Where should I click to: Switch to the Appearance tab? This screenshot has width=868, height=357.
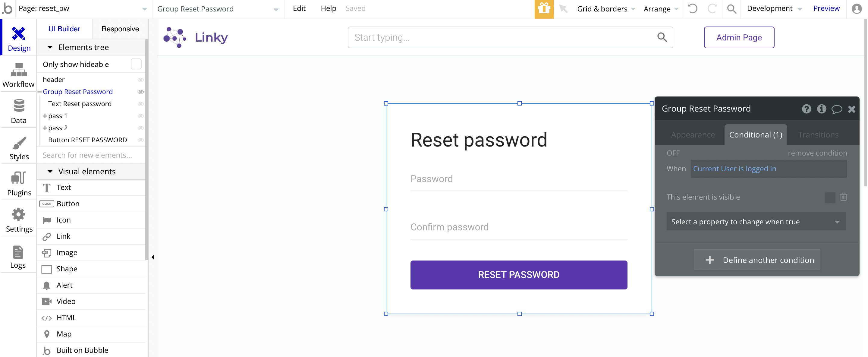point(693,135)
